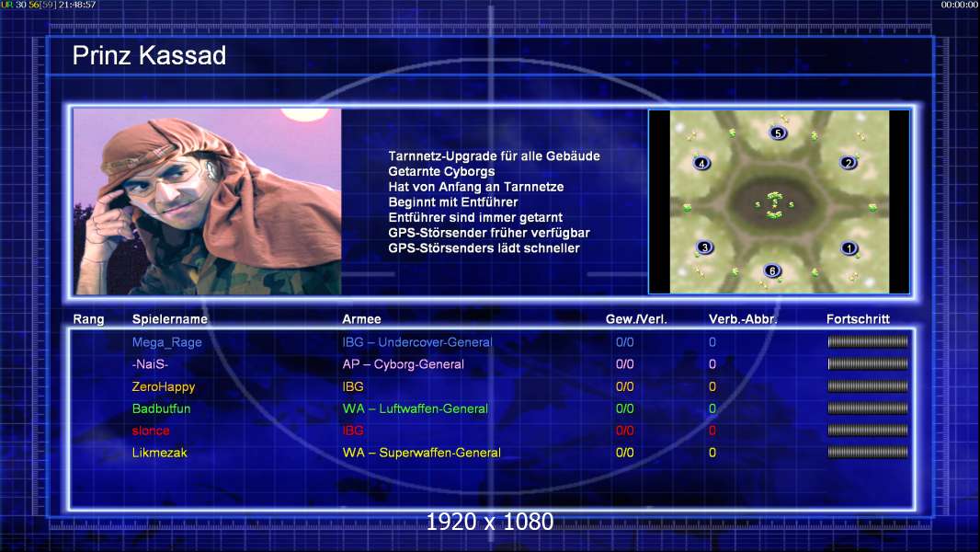Click -NaiS- 0/0 win-loss value
The image size is (980, 552).
[624, 363]
